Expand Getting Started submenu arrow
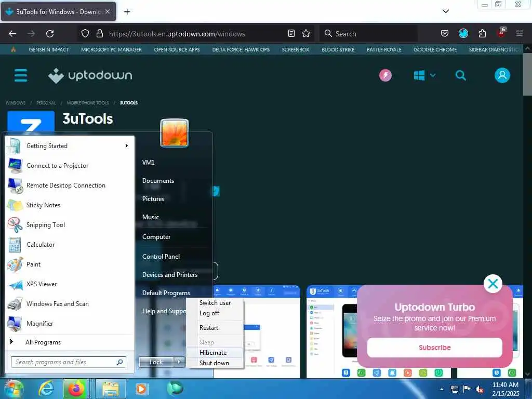 click(x=127, y=146)
